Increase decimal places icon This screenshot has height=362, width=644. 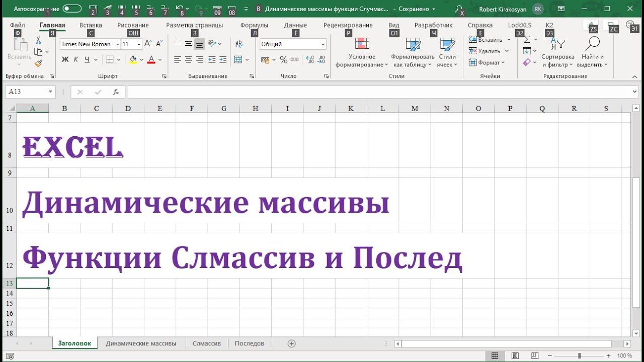point(310,60)
